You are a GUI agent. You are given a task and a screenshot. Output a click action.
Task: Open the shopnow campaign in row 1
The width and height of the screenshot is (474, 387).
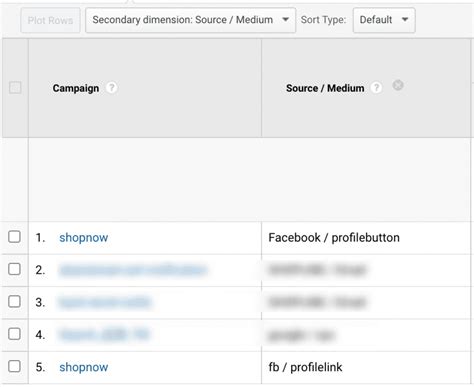[84, 238]
